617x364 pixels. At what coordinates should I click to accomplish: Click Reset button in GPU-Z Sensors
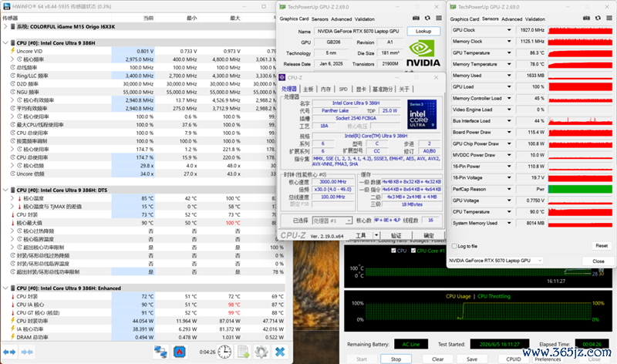pyautogui.click(x=602, y=245)
